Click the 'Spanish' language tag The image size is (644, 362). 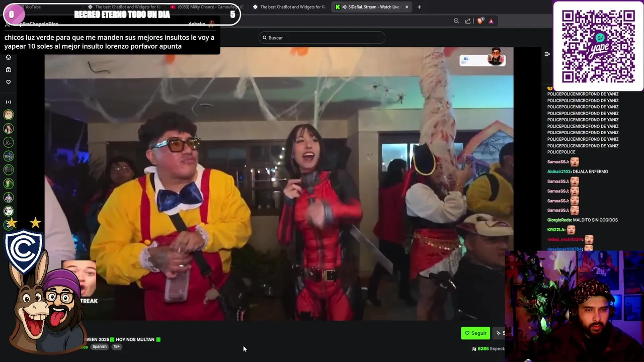[x=99, y=346]
